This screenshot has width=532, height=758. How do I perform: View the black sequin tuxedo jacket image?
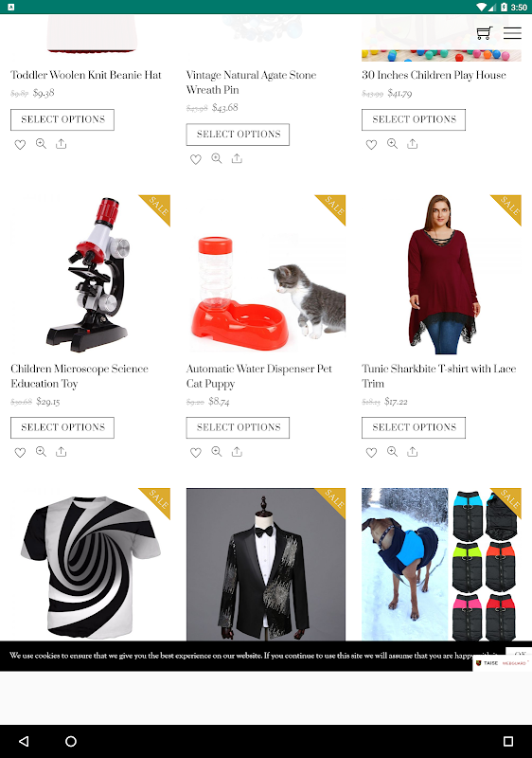pos(266,564)
